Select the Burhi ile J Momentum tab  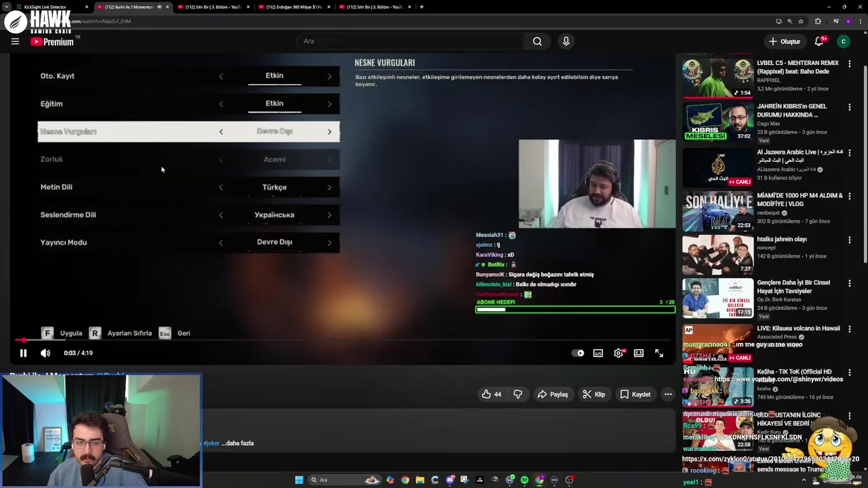132,7
